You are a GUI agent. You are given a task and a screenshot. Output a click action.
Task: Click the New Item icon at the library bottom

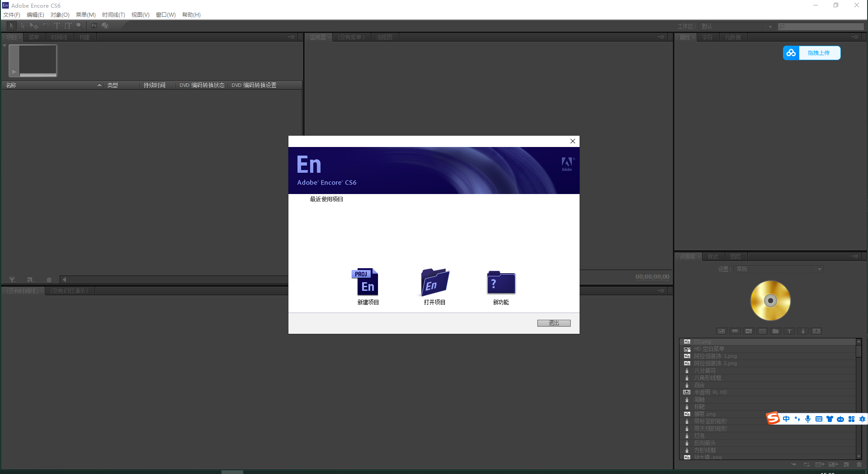coord(846,465)
